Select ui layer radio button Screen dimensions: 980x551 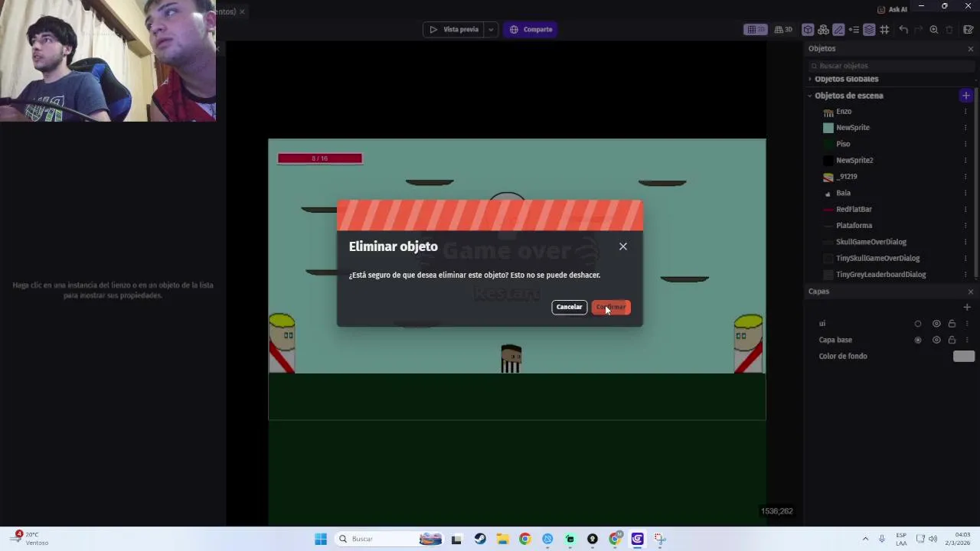(918, 324)
